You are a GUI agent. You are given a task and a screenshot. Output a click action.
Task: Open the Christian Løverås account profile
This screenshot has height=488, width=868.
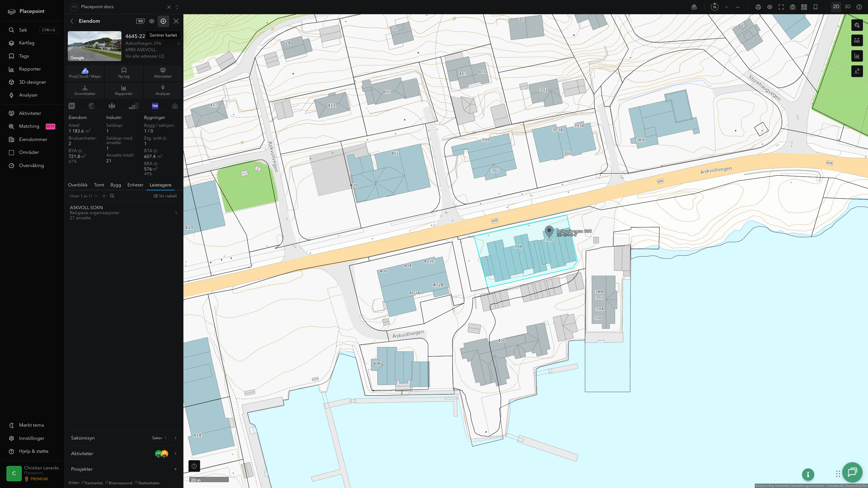click(33, 473)
